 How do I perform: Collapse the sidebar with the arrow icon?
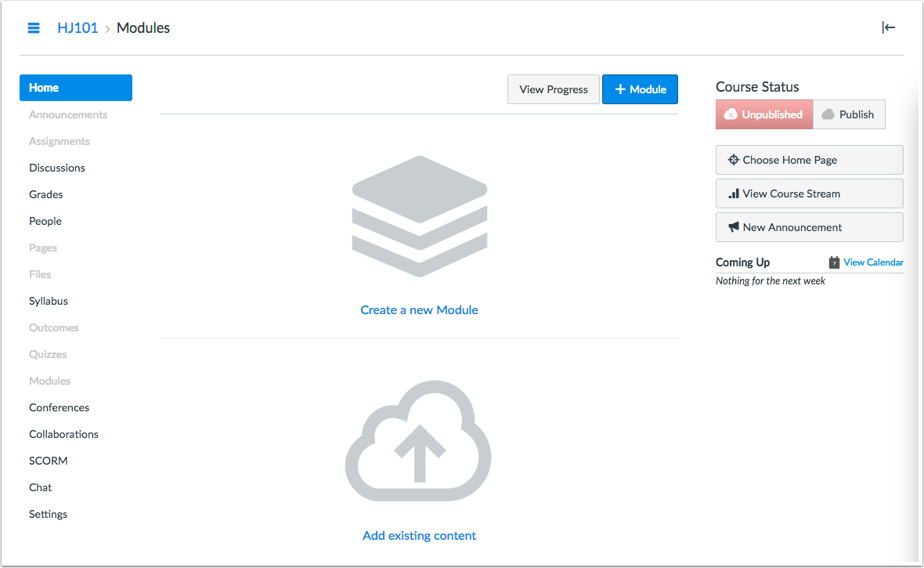pos(888,27)
